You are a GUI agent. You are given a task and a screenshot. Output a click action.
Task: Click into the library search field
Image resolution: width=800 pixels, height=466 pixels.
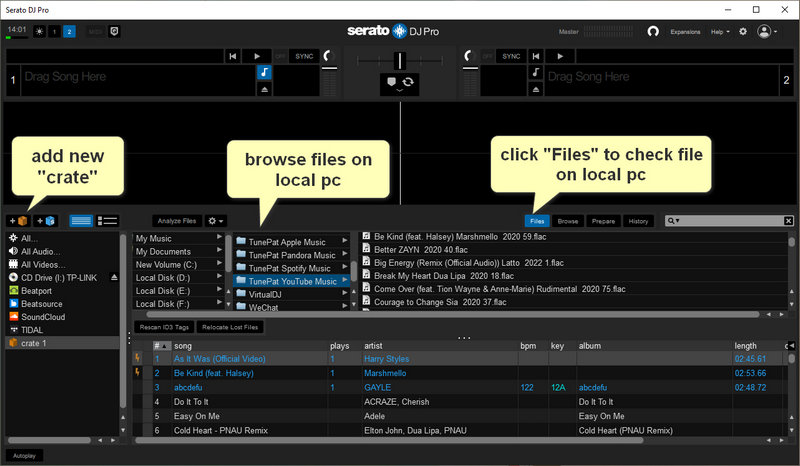pyautogui.click(x=730, y=221)
